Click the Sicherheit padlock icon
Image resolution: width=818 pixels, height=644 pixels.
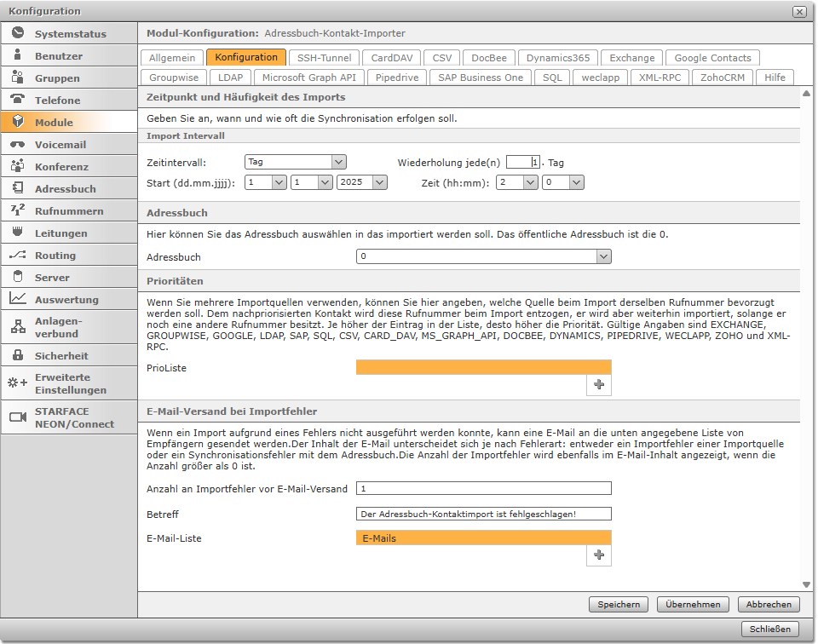pos(17,355)
